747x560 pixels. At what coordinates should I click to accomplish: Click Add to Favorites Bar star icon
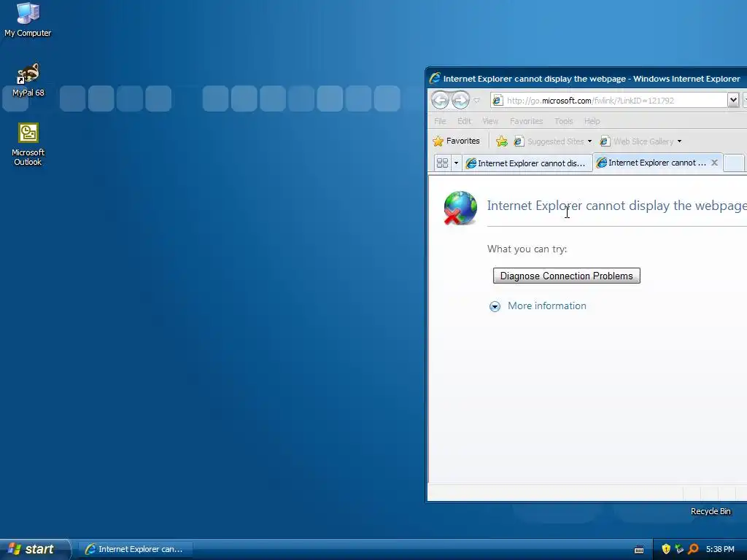(501, 141)
